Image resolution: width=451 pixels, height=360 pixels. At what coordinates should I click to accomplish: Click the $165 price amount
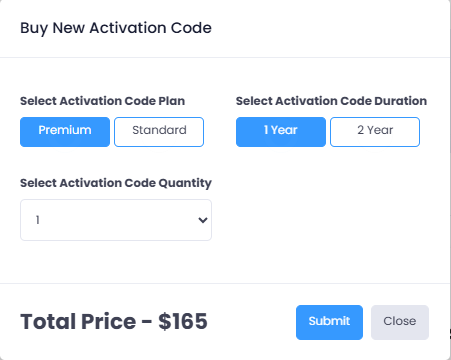(x=183, y=321)
